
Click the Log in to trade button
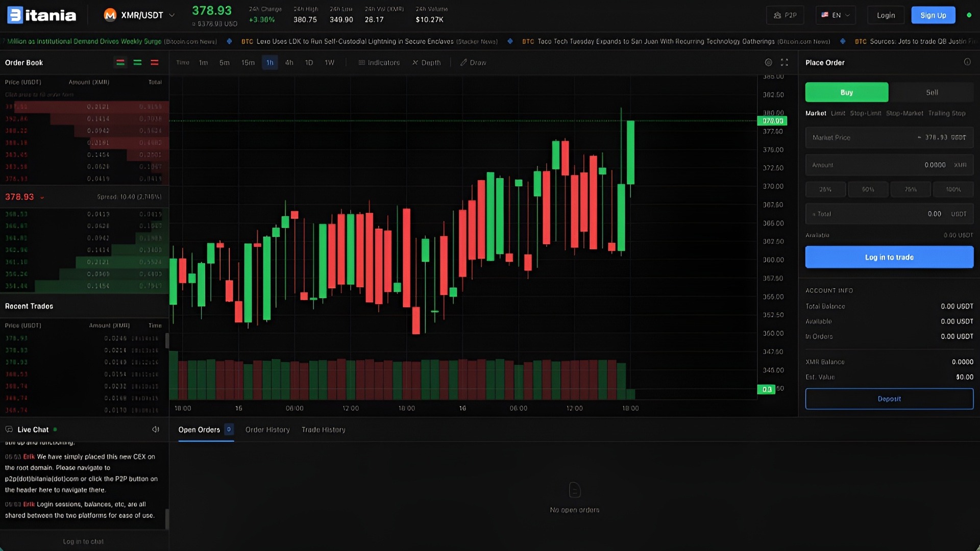coord(889,257)
